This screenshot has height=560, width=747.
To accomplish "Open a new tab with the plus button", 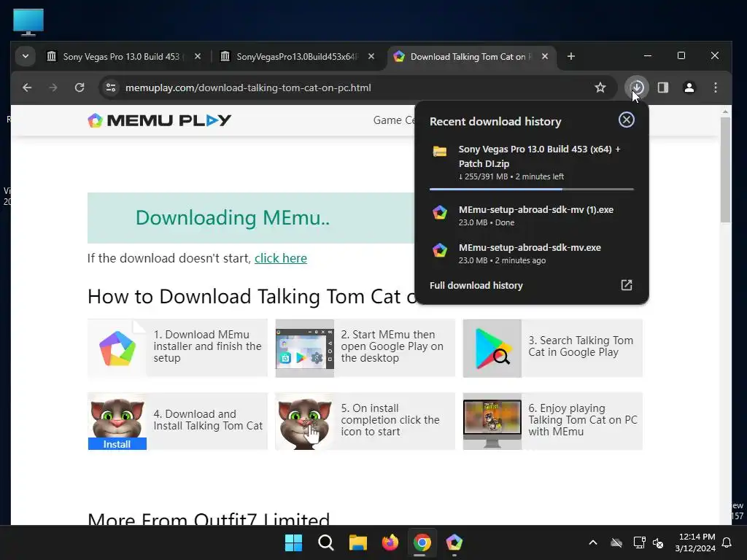I will [571, 56].
